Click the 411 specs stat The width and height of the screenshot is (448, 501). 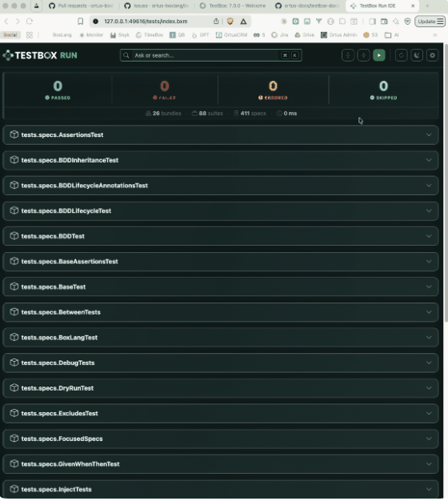click(x=250, y=114)
